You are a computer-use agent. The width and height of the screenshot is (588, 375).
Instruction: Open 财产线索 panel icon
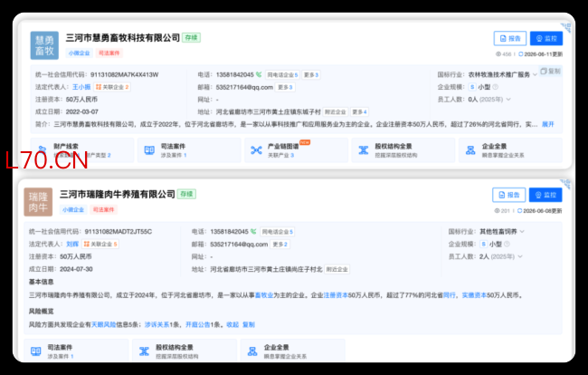42,150
